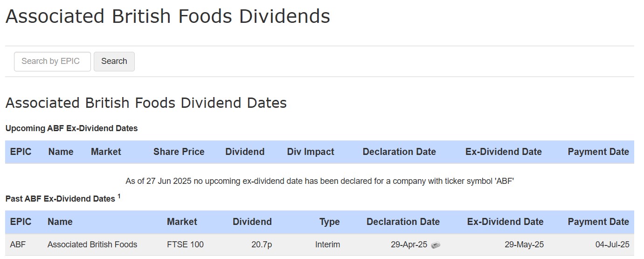Click the ABF ticker in the table row
The image size is (644, 259).
18,245
